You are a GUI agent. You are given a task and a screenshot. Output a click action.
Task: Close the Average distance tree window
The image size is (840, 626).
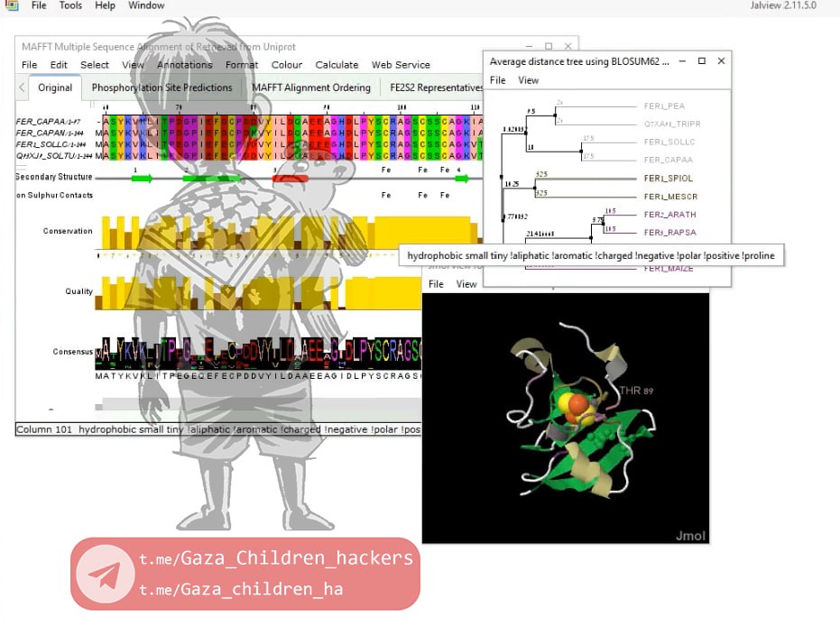[x=721, y=61]
